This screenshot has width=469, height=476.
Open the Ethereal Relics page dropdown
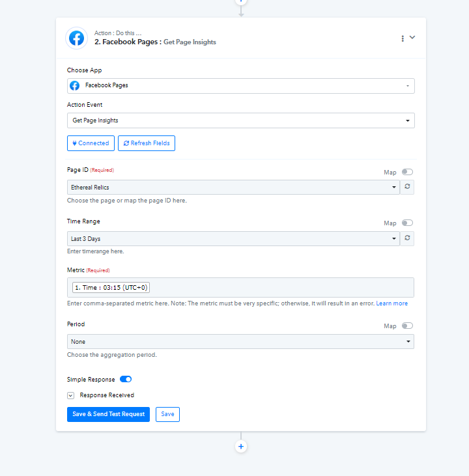(x=233, y=188)
